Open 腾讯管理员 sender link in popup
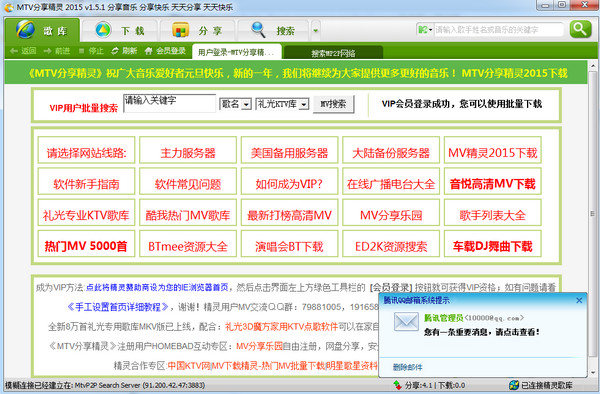600x394 pixels. [x=443, y=317]
